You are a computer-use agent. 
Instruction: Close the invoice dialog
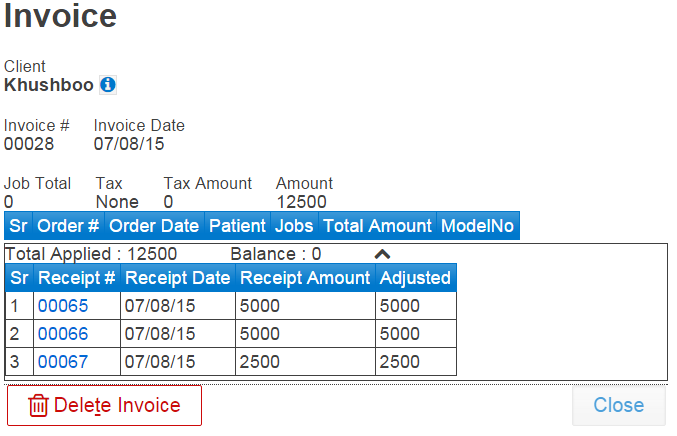click(x=619, y=405)
